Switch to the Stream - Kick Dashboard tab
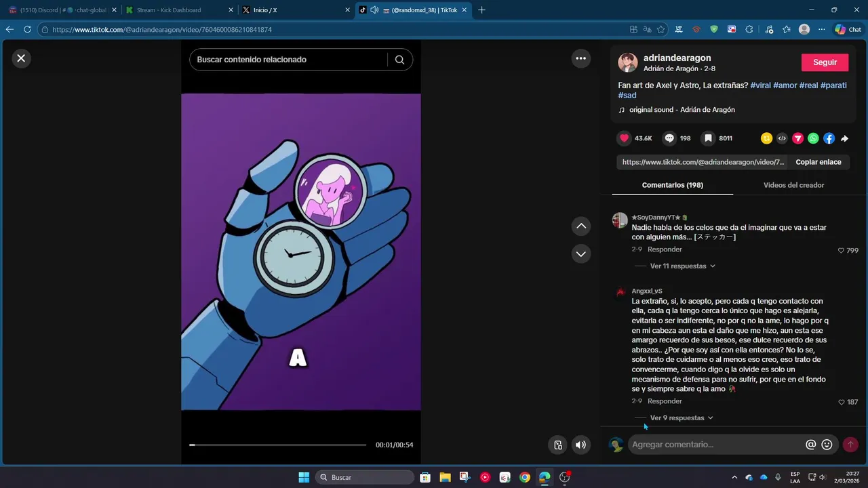This screenshot has height=488, width=868. coord(178,10)
